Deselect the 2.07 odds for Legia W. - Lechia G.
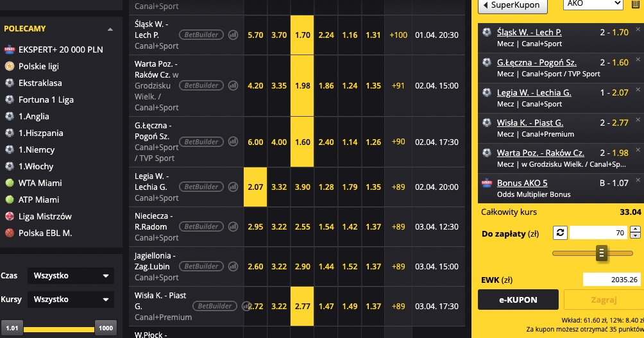 point(255,187)
